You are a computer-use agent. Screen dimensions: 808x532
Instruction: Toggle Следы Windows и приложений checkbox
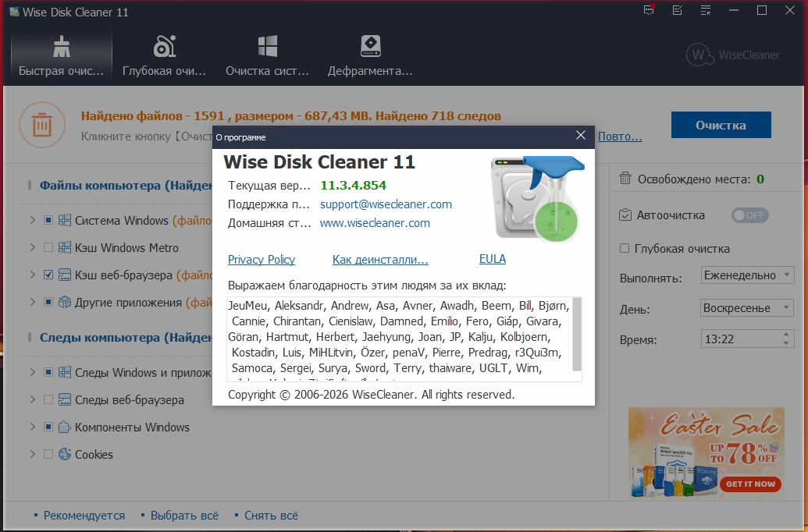point(48,372)
